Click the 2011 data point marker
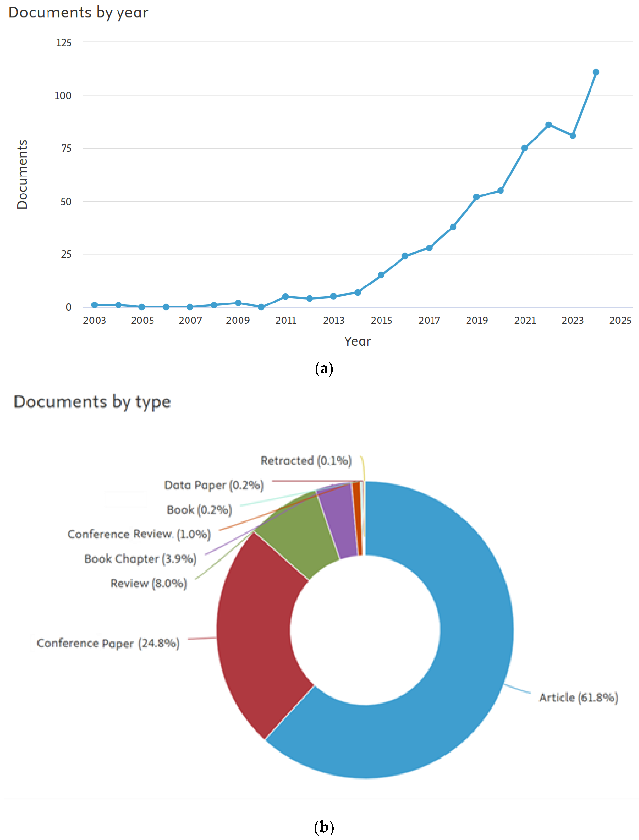This screenshot has width=639, height=840. tap(286, 296)
